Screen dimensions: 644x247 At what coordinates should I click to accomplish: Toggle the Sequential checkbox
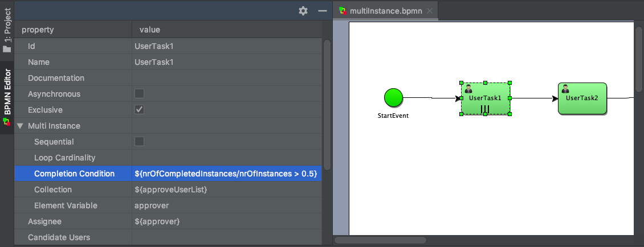(139, 142)
